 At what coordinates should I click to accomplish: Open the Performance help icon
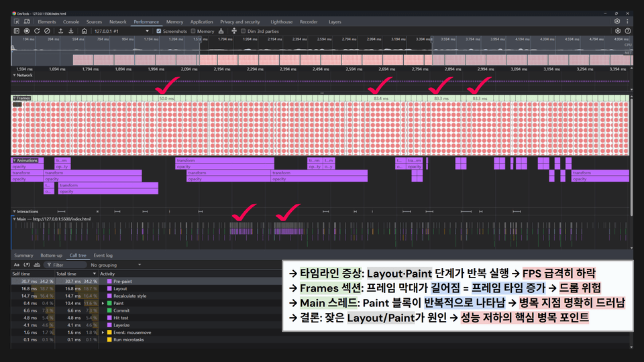pyautogui.click(x=628, y=31)
